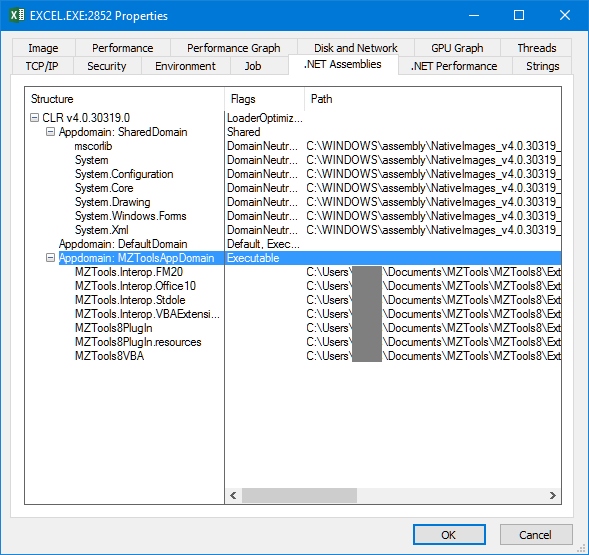589x555 pixels.
Task: Show the GPU Graph tab
Action: point(457,48)
